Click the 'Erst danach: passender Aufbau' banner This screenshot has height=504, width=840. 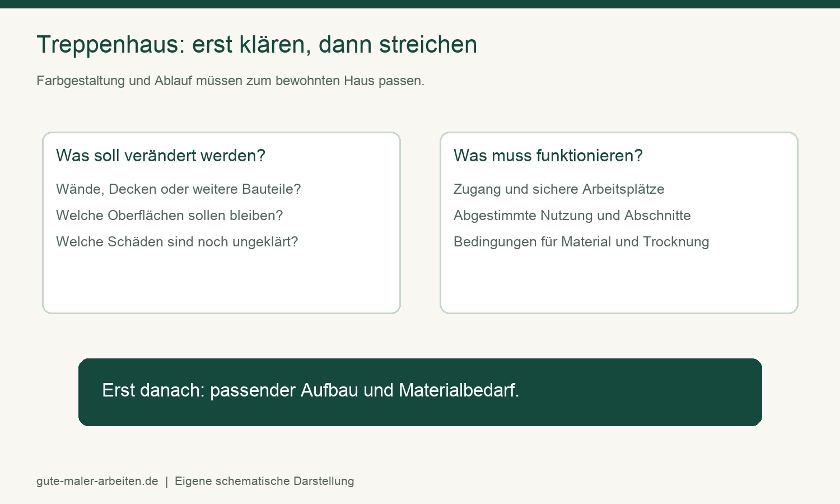[420, 392]
